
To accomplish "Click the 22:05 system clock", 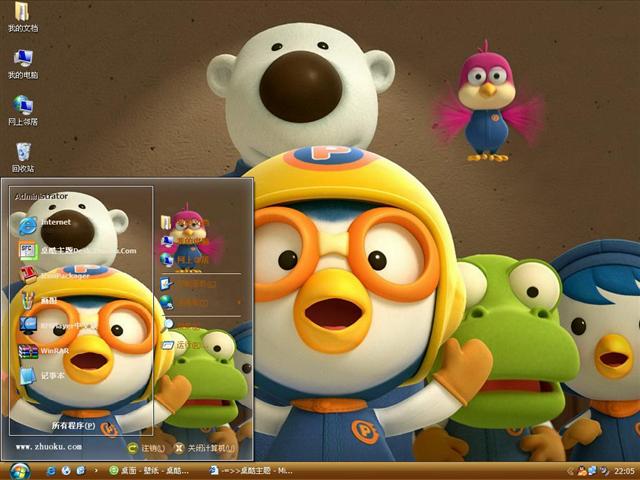I will pyautogui.click(x=624, y=471).
